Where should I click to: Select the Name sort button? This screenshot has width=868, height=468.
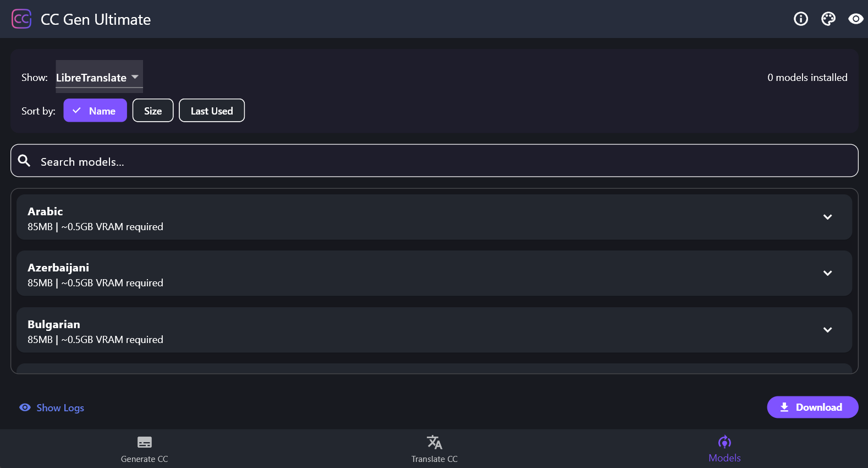point(95,110)
